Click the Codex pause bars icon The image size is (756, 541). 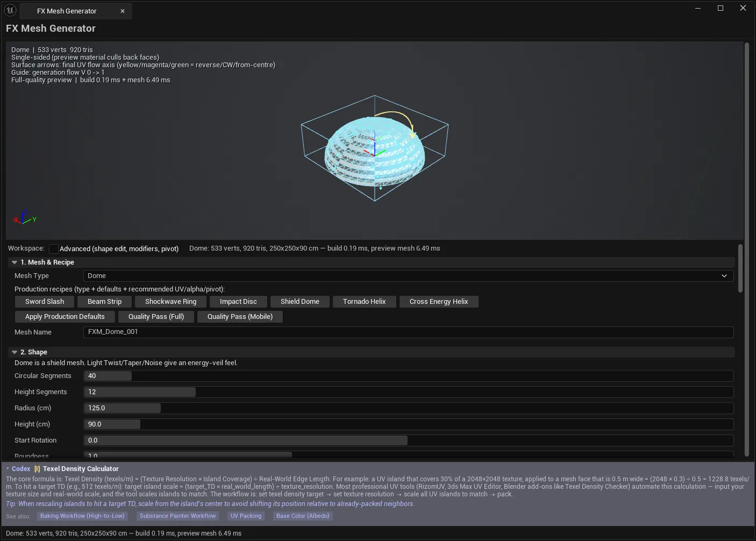click(x=37, y=469)
